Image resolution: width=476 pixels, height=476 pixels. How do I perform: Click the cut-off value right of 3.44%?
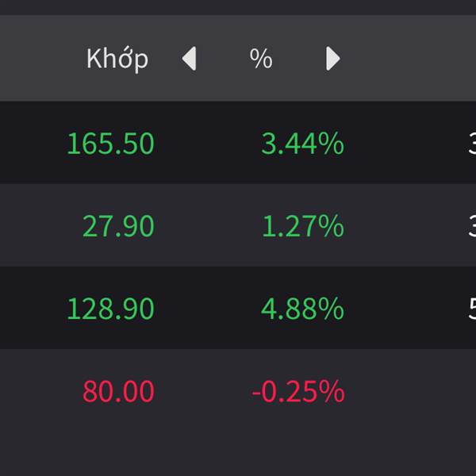click(x=471, y=144)
